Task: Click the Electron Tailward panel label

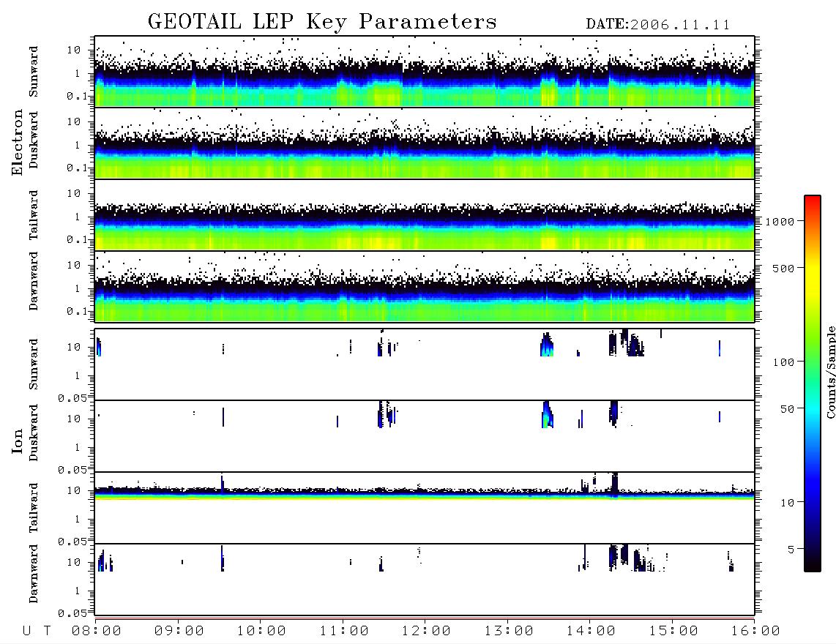Action: (34, 215)
